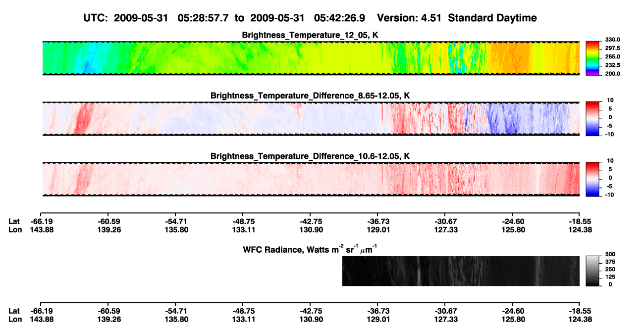Click the Lat label on the axis above WFC Radiance
644x330 pixels.
point(14,222)
